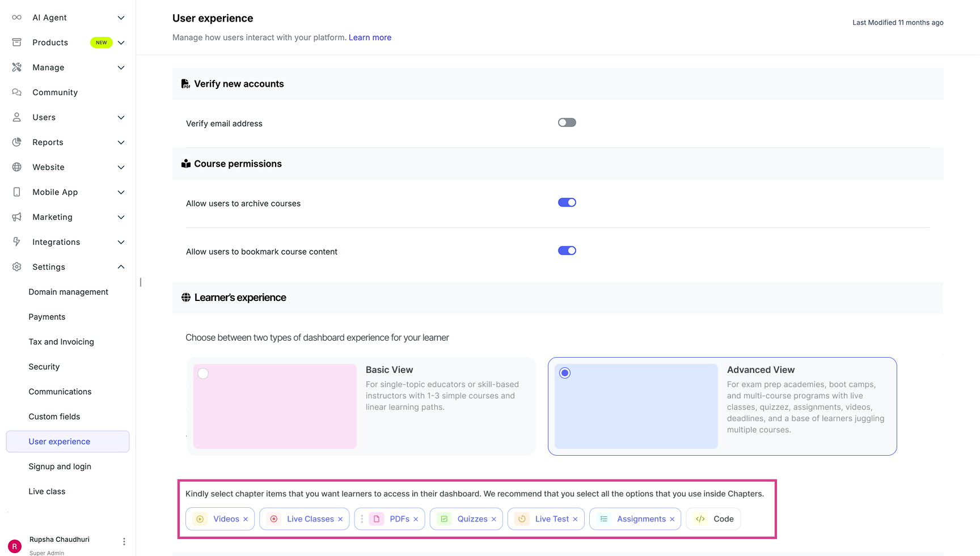Click the Website globe icon in sidebar
The height and width of the screenshot is (556, 980).
[x=17, y=167]
